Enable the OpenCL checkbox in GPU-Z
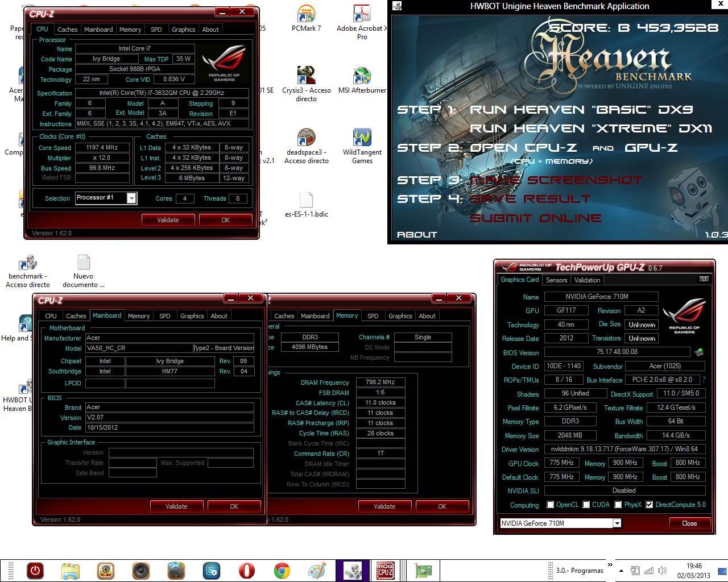728x582 pixels. coord(550,505)
